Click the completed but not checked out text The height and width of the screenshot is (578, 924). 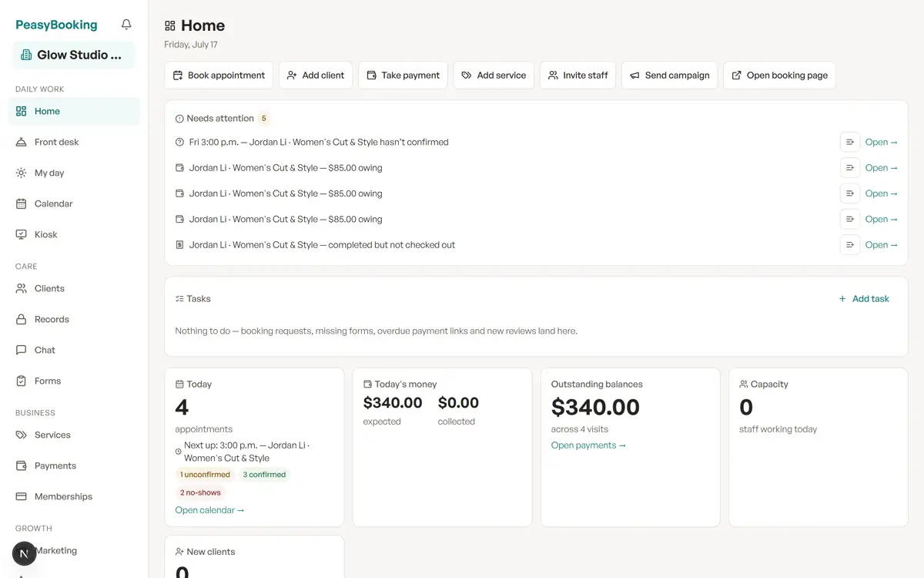[x=322, y=245]
